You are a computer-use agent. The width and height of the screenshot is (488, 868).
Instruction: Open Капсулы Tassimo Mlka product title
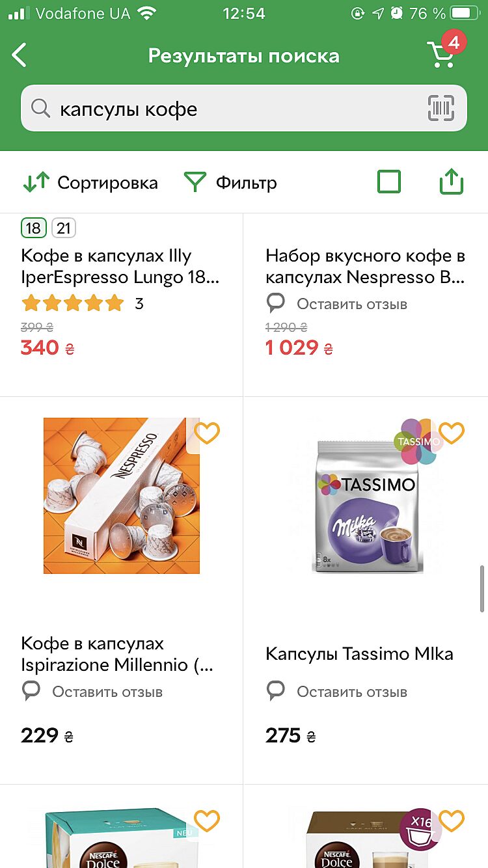[x=359, y=654]
